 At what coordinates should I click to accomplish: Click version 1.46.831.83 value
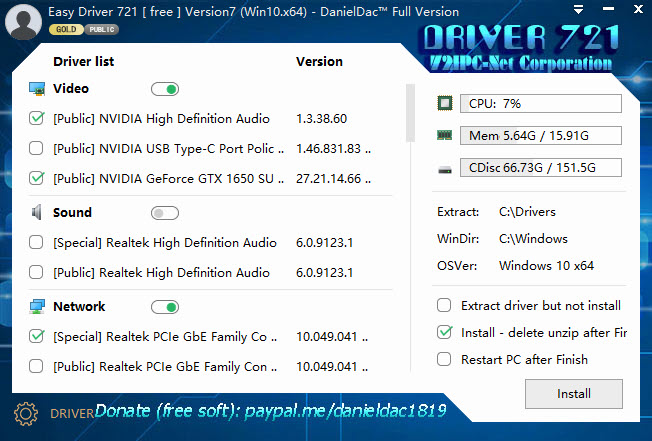[x=333, y=149]
